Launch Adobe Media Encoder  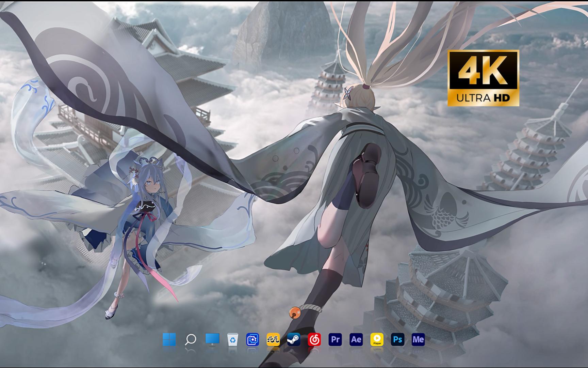point(418,339)
